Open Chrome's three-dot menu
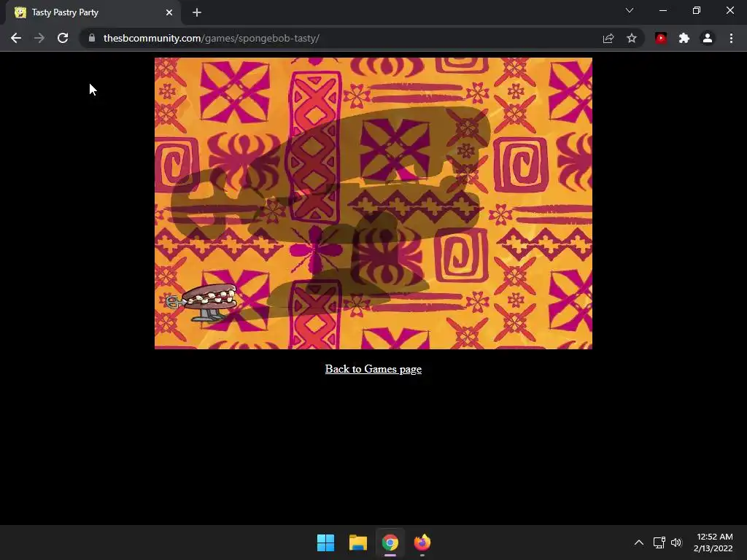 [x=731, y=38]
